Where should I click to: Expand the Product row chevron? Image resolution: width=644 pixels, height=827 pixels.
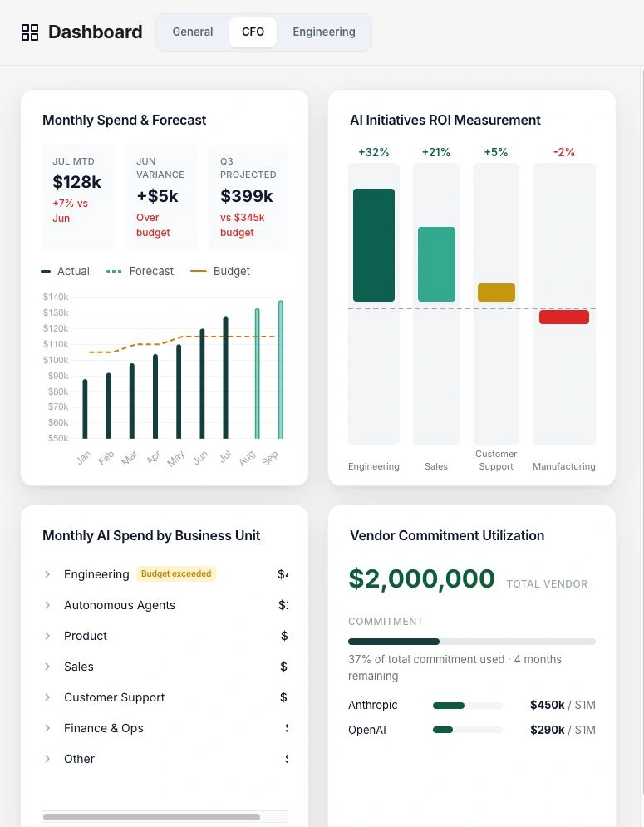pos(47,636)
